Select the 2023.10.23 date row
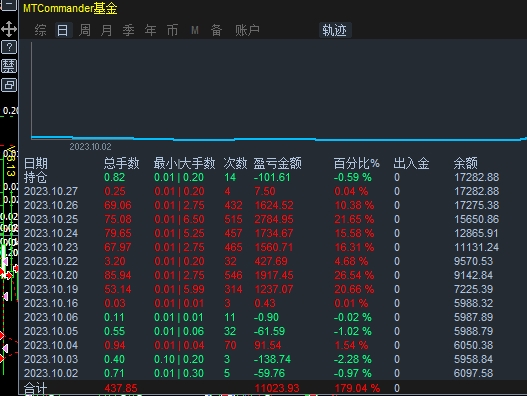 pos(51,247)
